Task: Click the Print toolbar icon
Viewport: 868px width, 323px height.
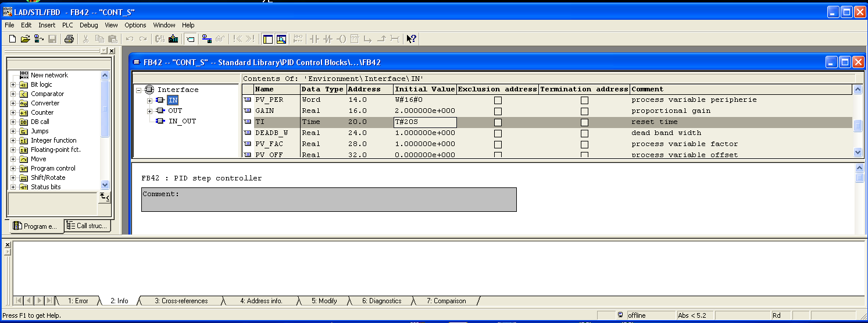Action: point(69,39)
